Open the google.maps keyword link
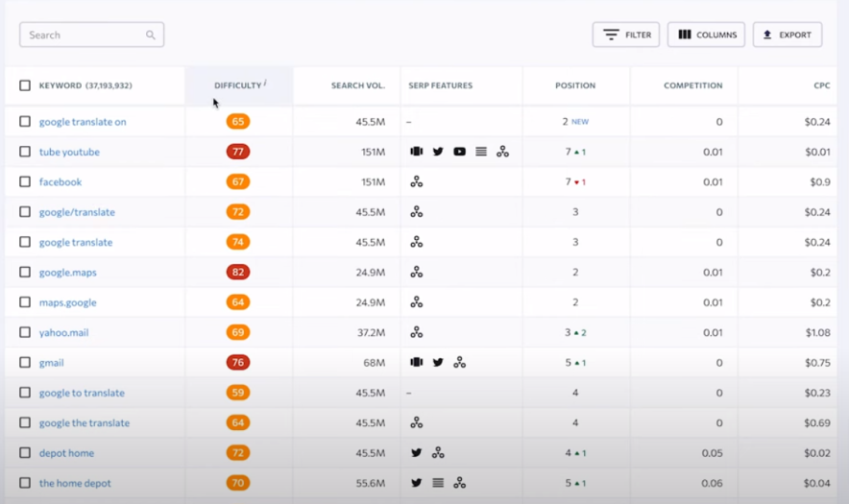The height and width of the screenshot is (504, 849). [x=67, y=273]
